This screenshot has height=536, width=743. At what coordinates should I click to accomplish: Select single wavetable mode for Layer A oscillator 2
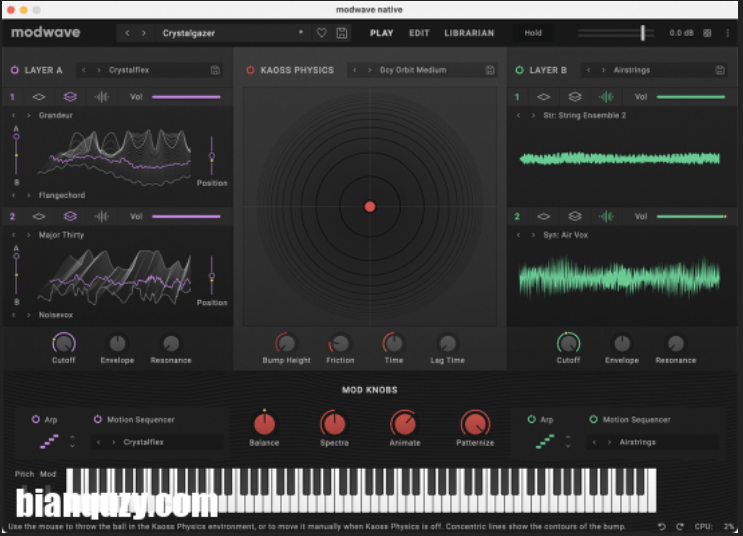[39, 216]
